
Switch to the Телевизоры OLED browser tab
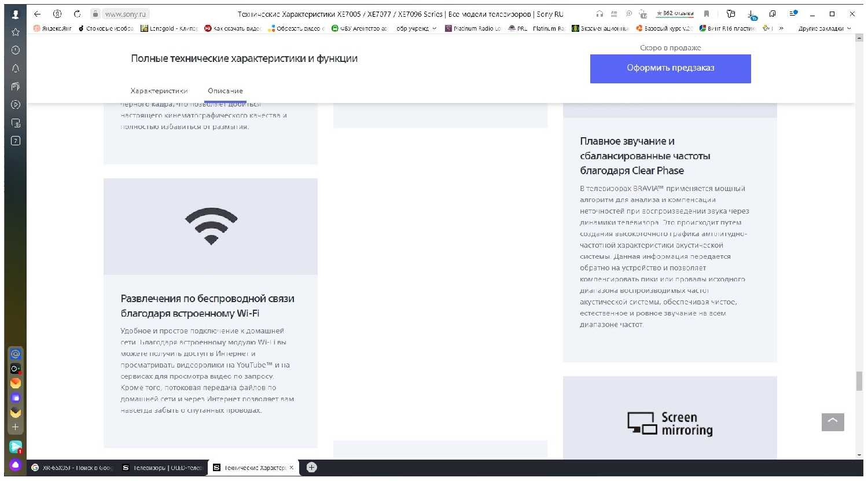pos(162,468)
